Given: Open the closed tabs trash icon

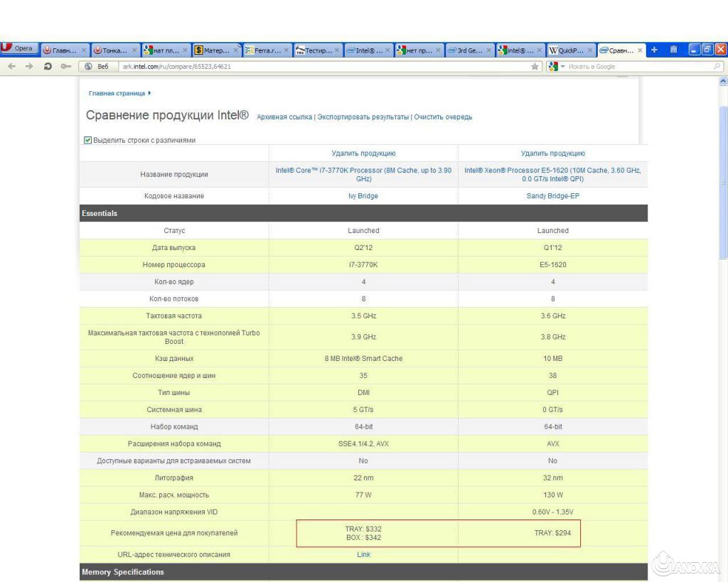Looking at the screenshot, I should coord(674,50).
